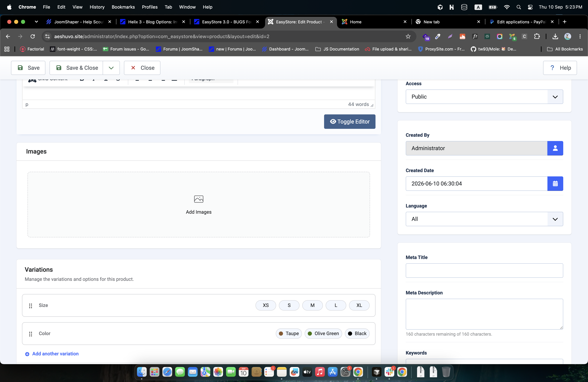
Task: Grab the Size variation drag handle
Action: click(x=31, y=306)
